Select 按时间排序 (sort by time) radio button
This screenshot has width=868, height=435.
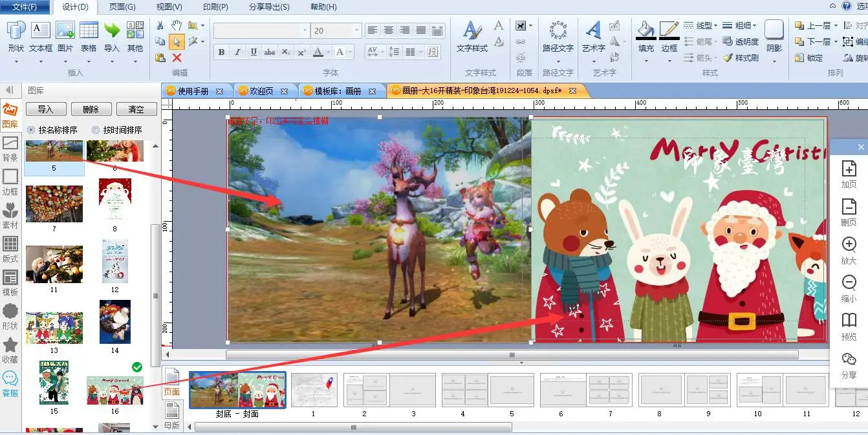coord(96,130)
